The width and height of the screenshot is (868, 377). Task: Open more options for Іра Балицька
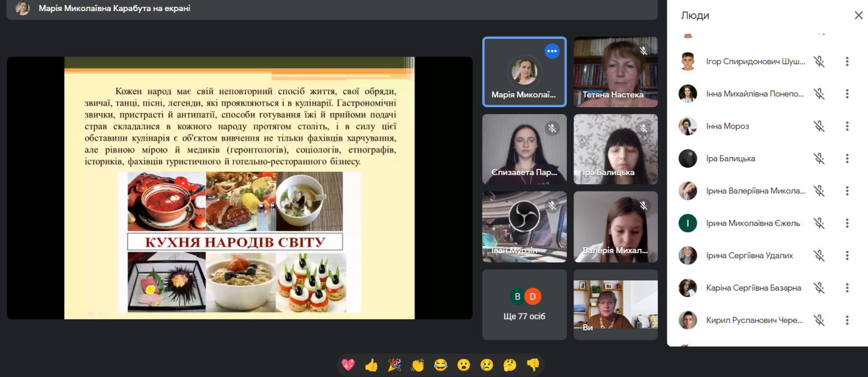click(847, 158)
